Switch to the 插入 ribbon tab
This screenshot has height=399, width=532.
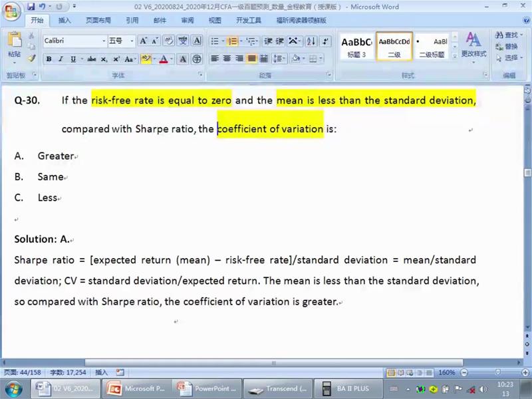tap(65, 21)
